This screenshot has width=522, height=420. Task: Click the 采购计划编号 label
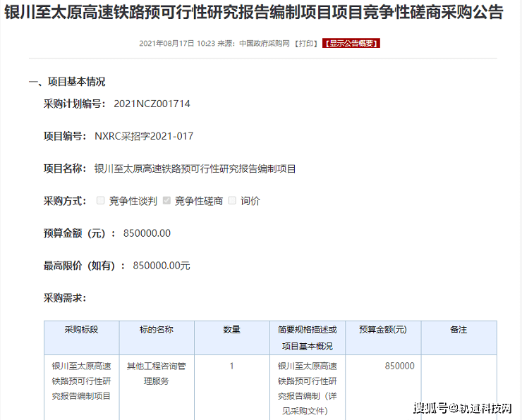tap(75, 104)
